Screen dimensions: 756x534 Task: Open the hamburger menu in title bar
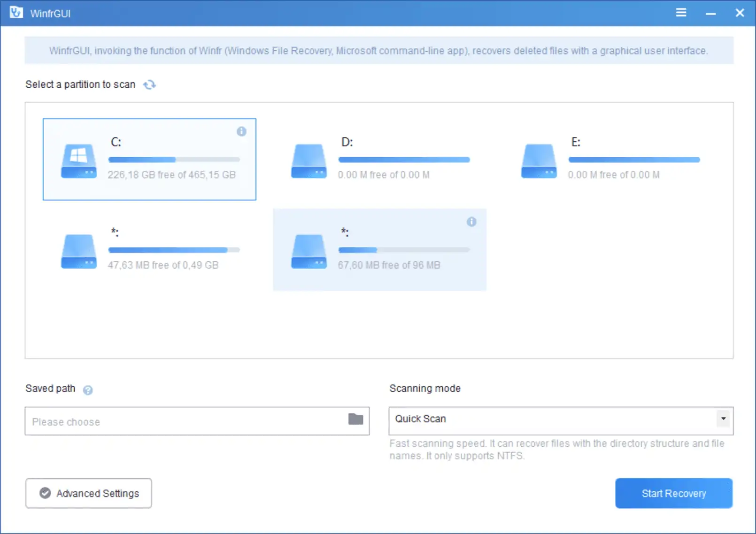coord(681,13)
